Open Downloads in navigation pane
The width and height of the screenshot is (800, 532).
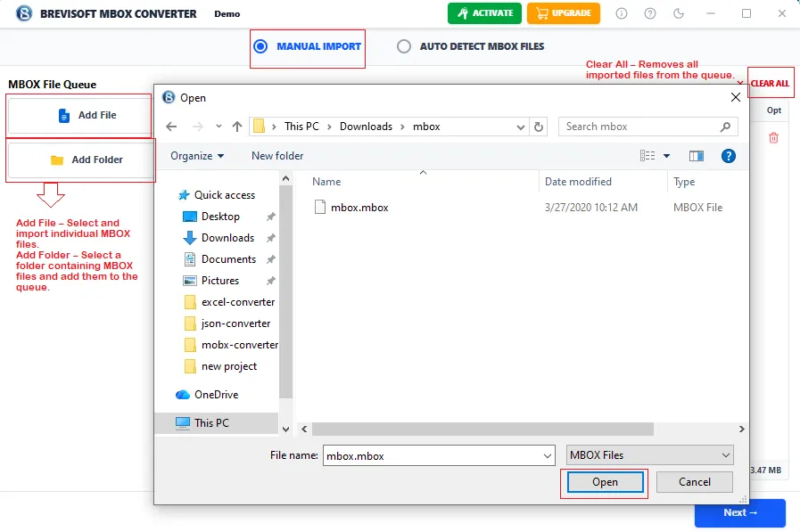click(x=218, y=238)
